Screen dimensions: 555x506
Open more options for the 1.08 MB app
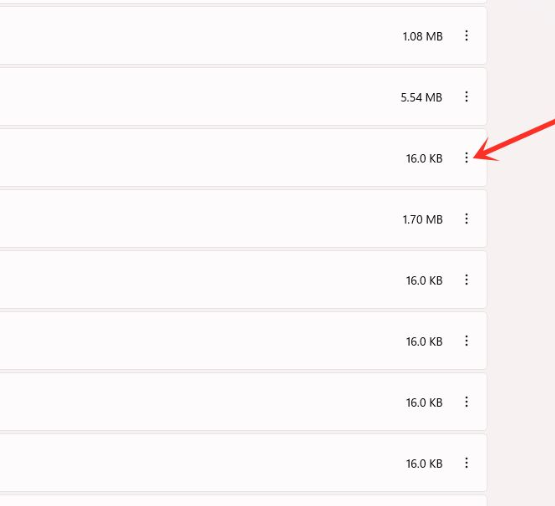(466, 35)
